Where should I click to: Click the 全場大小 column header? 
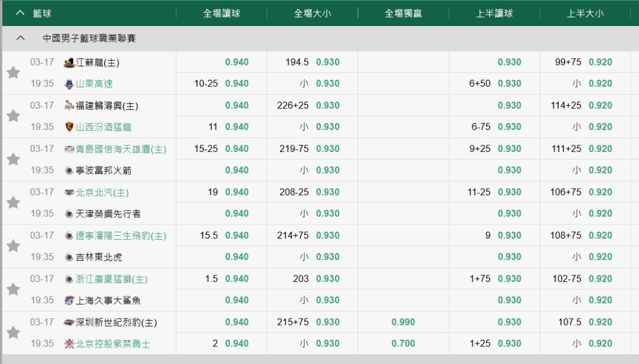(x=312, y=14)
